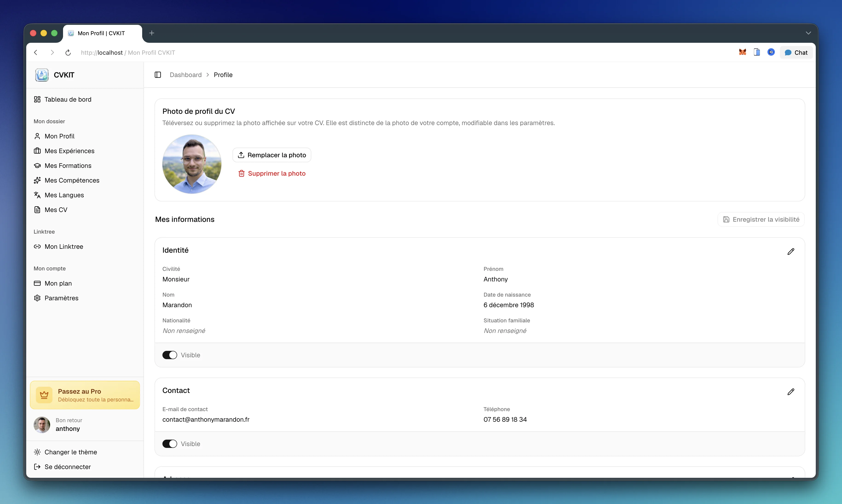Edit the Contact section with pencil icon
Image resolution: width=842 pixels, height=504 pixels.
(791, 392)
